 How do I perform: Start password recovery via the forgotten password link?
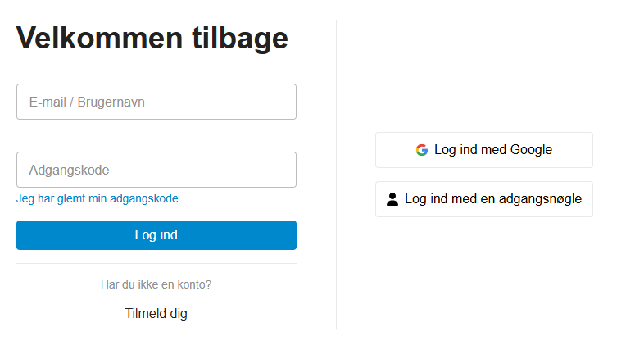pyautogui.click(x=98, y=198)
